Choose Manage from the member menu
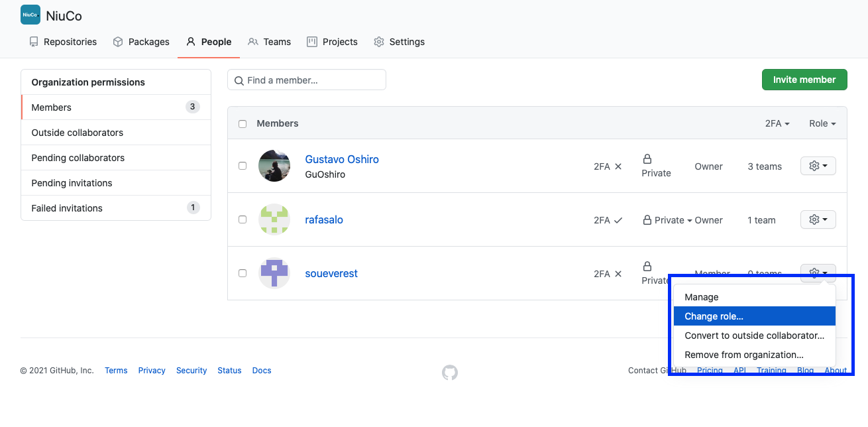This screenshot has height=427, width=868. [755, 297]
